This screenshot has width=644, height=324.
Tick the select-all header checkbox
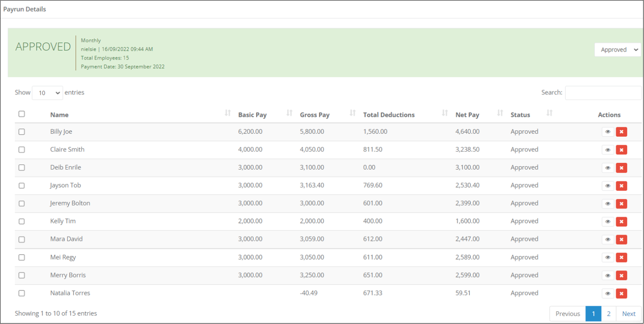(22, 114)
